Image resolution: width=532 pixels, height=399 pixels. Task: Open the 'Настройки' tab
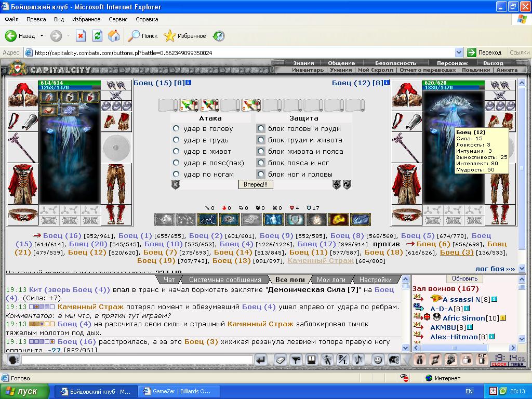point(375,280)
